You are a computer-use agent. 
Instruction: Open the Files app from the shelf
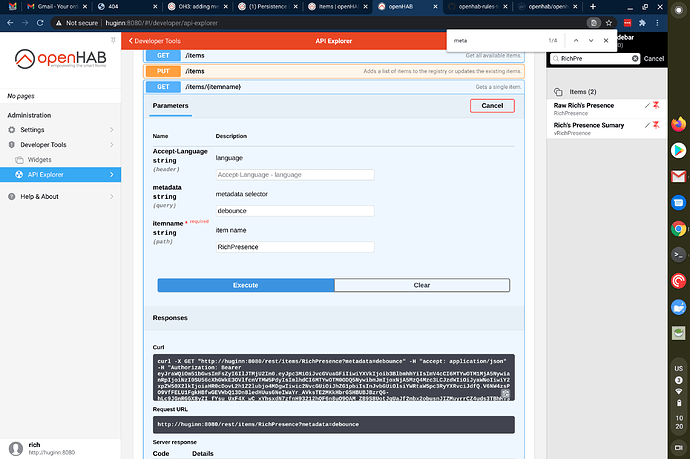[x=679, y=307]
